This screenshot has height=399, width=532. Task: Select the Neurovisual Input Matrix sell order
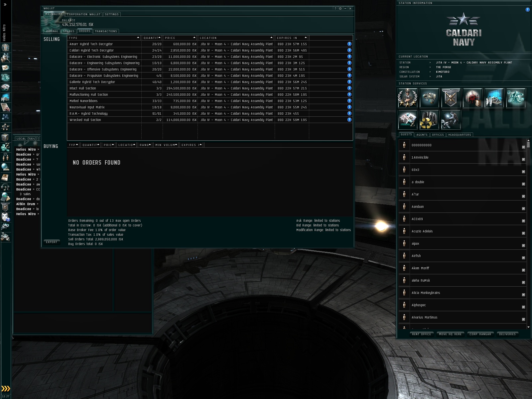210,107
